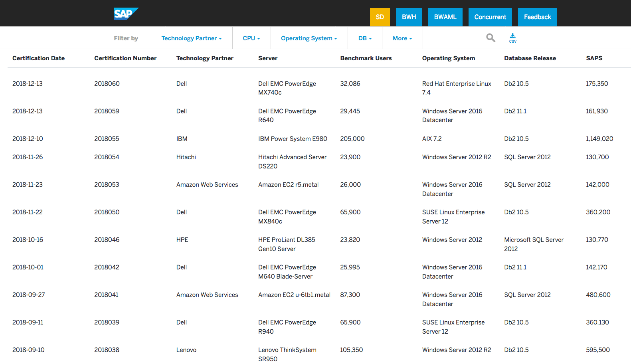Sort by SAPS column header

pyautogui.click(x=594, y=58)
